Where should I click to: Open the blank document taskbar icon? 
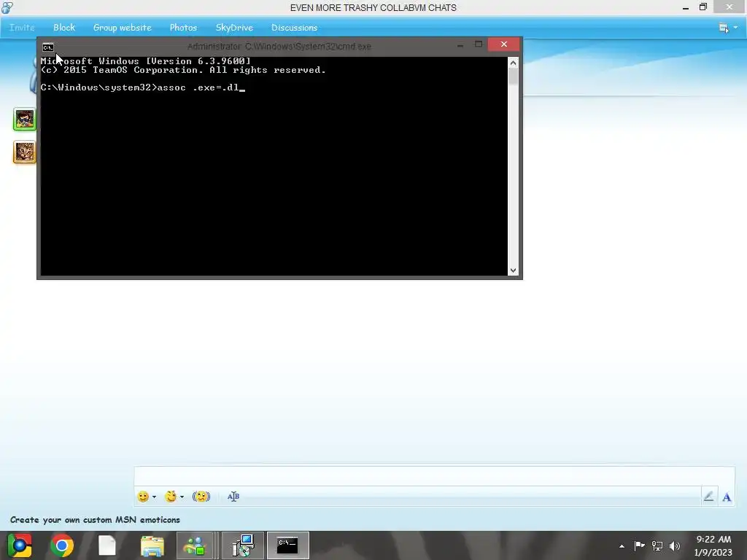pos(107,545)
